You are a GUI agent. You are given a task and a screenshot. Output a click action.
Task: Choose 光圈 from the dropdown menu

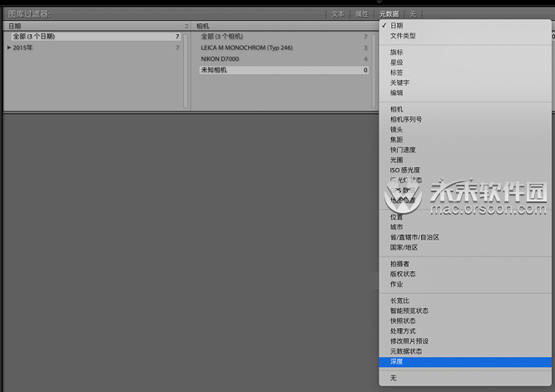tap(465, 160)
